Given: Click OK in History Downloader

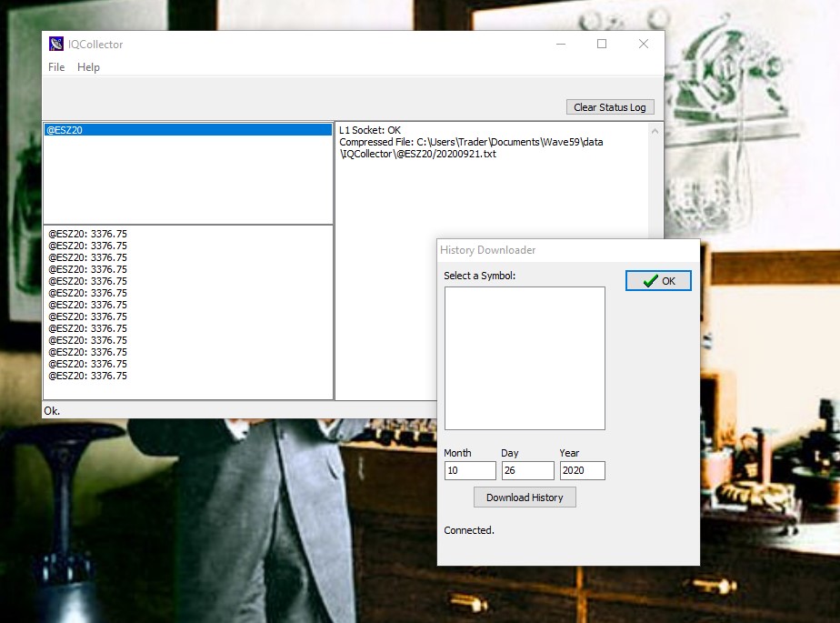Looking at the screenshot, I should [658, 281].
